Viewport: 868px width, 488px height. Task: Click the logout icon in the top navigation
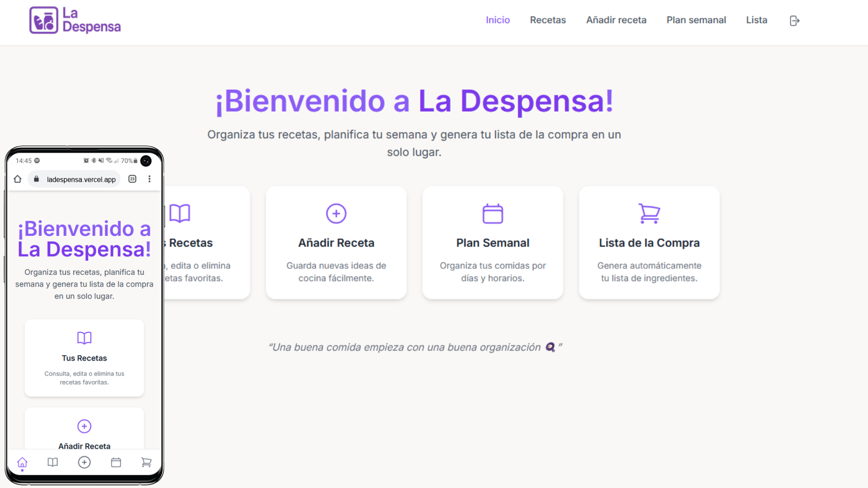point(794,21)
